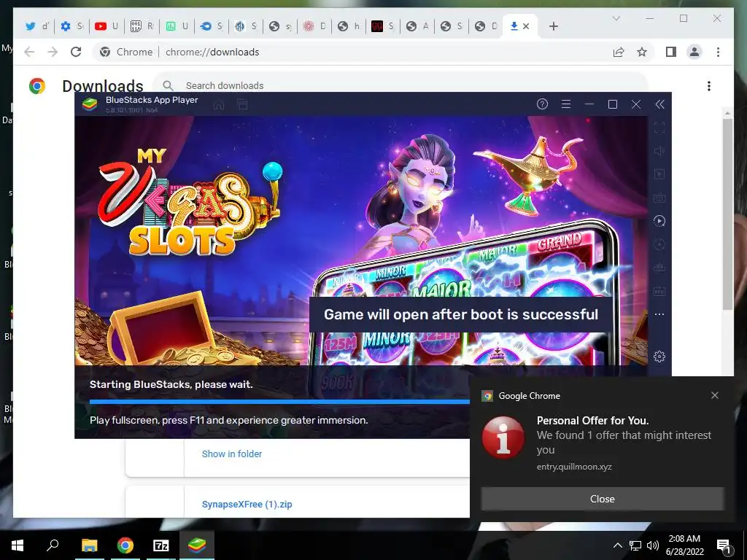This screenshot has height=560, width=747.
Task: Open the Windows Start menu
Action: (18, 545)
